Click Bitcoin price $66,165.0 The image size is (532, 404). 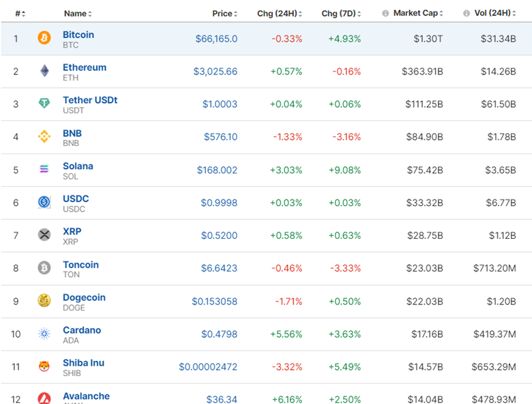216,39
